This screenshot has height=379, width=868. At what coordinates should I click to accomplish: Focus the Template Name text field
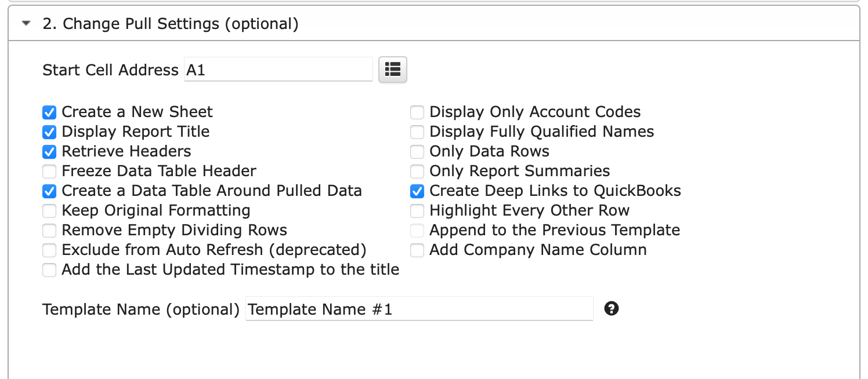419,309
